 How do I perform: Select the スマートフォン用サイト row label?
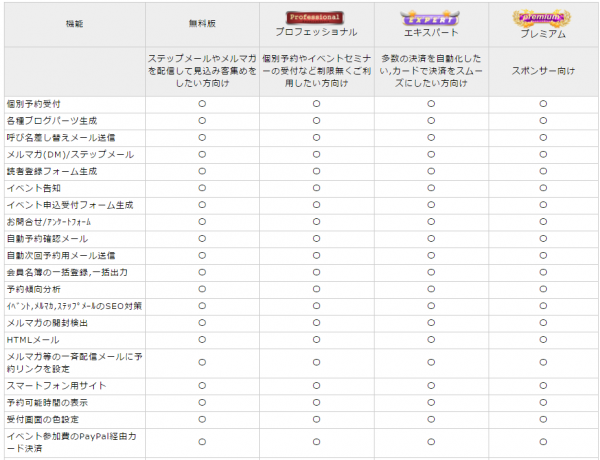[56, 386]
